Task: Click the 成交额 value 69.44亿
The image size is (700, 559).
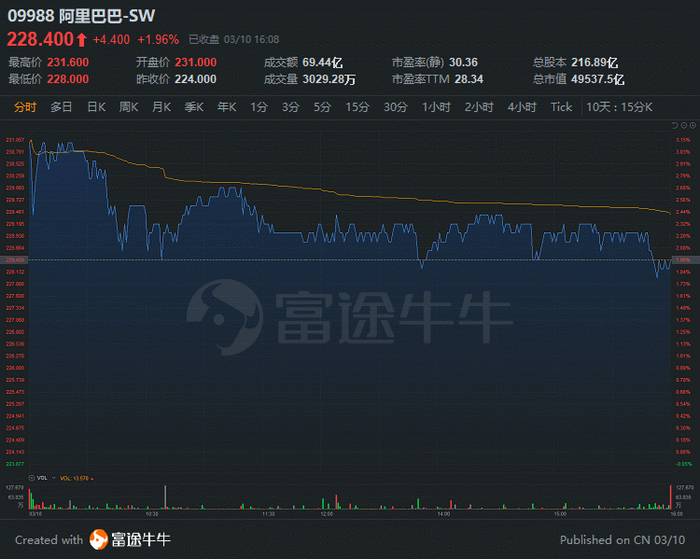Action: click(x=322, y=62)
